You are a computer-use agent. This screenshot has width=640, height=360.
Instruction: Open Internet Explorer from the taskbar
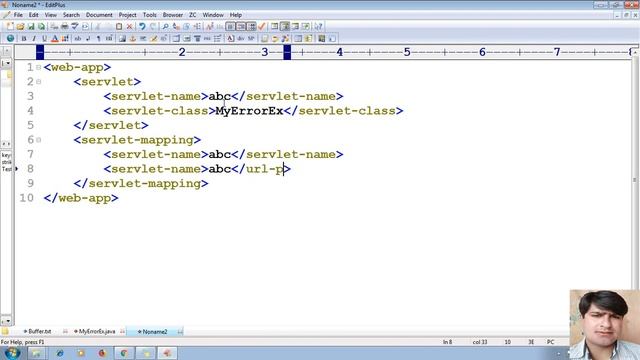(x=60, y=353)
